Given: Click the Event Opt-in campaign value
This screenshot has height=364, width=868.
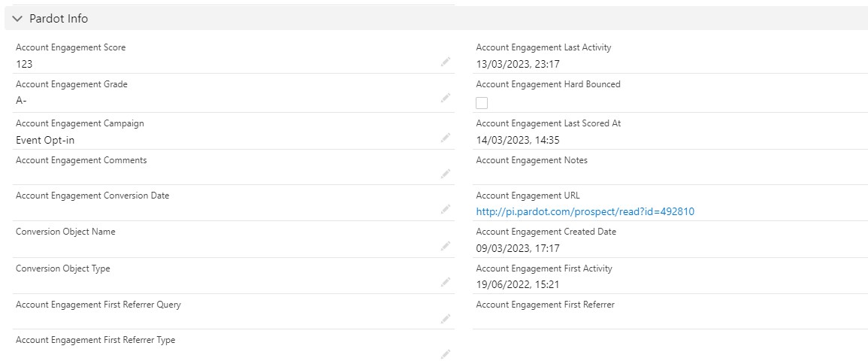Looking at the screenshot, I should click(x=45, y=140).
